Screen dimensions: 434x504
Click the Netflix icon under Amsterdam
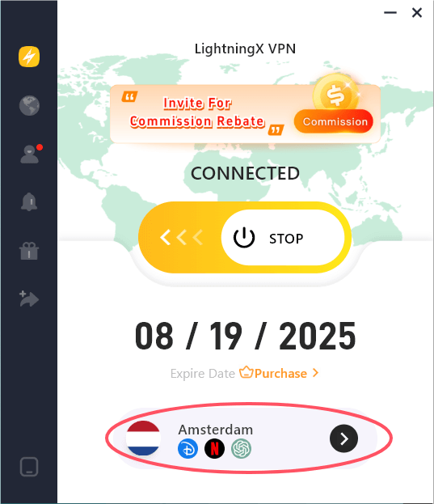point(214,449)
